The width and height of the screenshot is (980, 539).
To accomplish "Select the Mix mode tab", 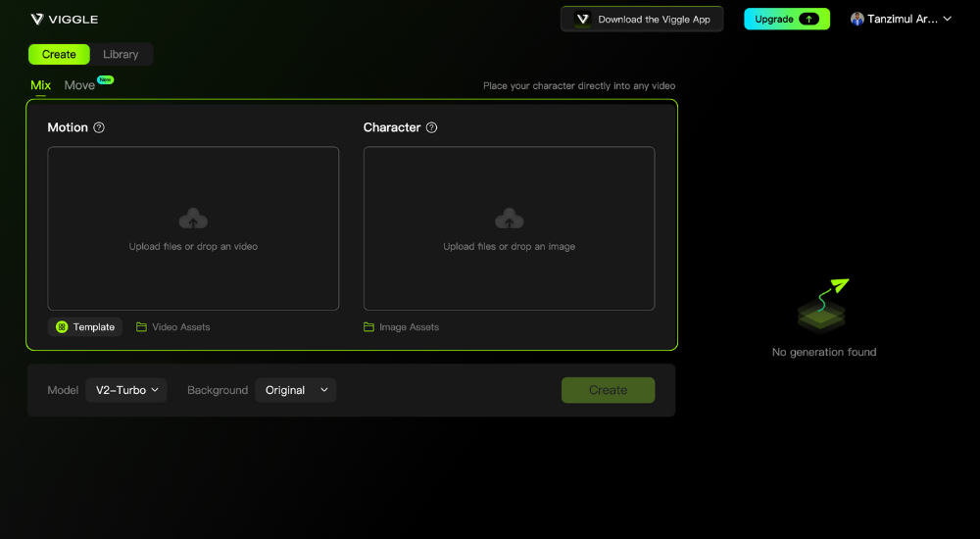I will pyautogui.click(x=40, y=85).
